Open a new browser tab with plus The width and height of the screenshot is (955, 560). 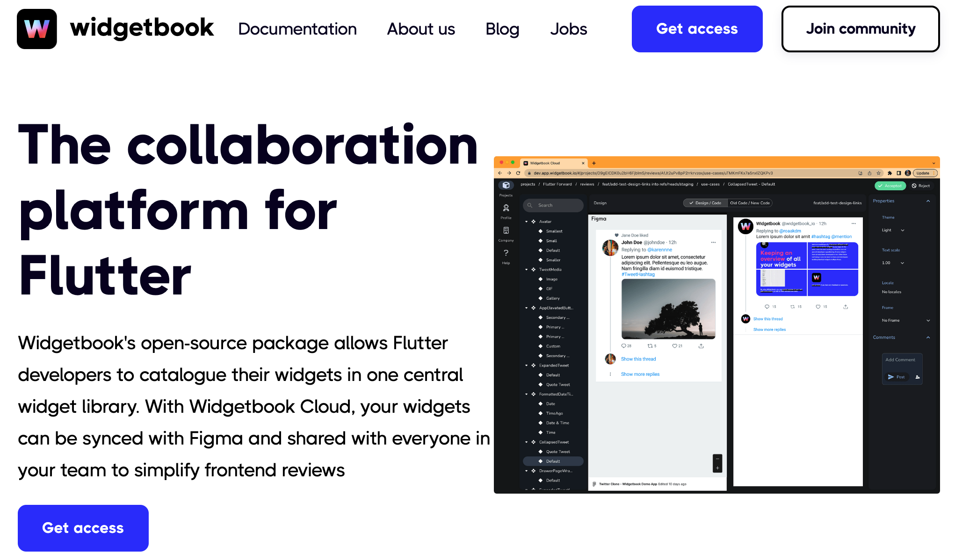coord(594,163)
